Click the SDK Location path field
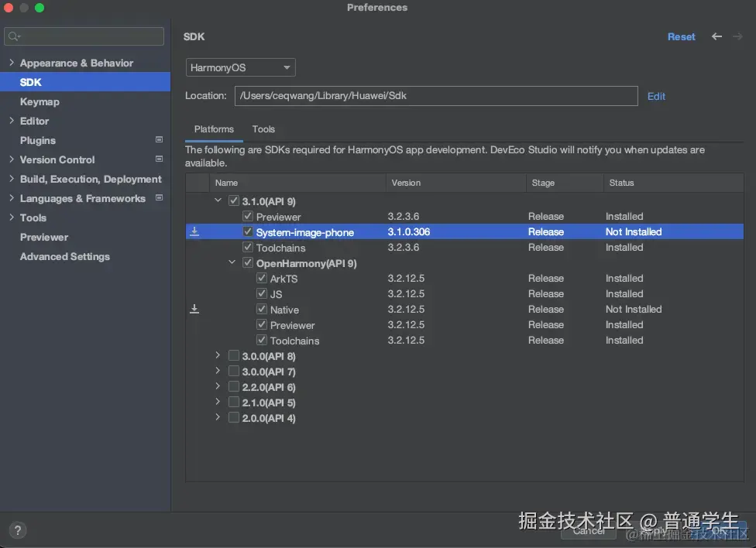The width and height of the screenshot is (756, 548). [x=436, y=96]
